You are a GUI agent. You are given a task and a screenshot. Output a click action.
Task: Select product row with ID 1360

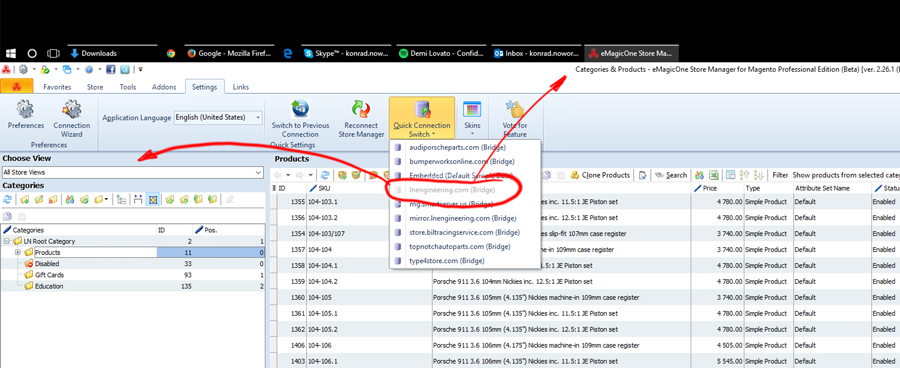click(585, 297)
